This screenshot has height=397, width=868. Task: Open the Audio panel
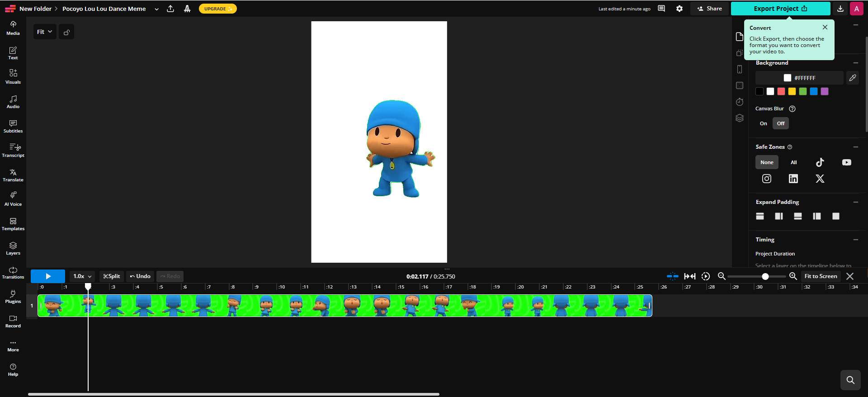pos(13,101)
